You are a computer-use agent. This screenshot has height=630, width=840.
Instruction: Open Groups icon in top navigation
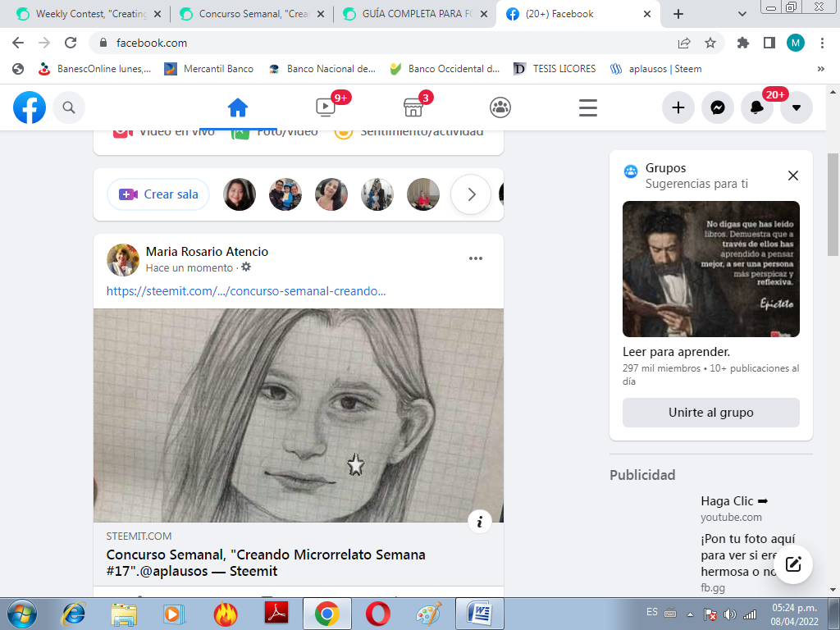click(500, 107)
